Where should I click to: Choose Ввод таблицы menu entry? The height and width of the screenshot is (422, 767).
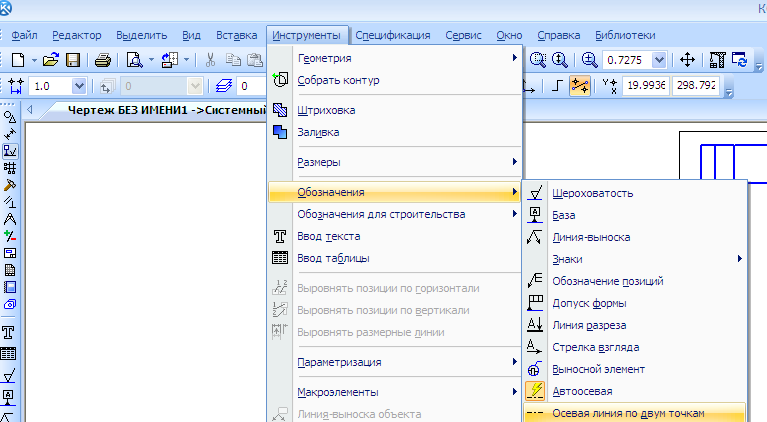(x=394, y=258)
